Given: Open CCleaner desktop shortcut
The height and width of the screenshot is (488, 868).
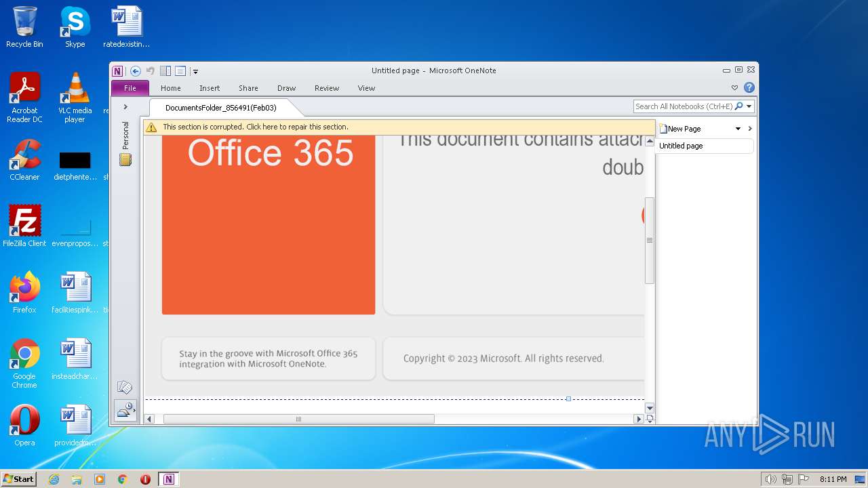Looking at the screenshot, I should 24,160.
